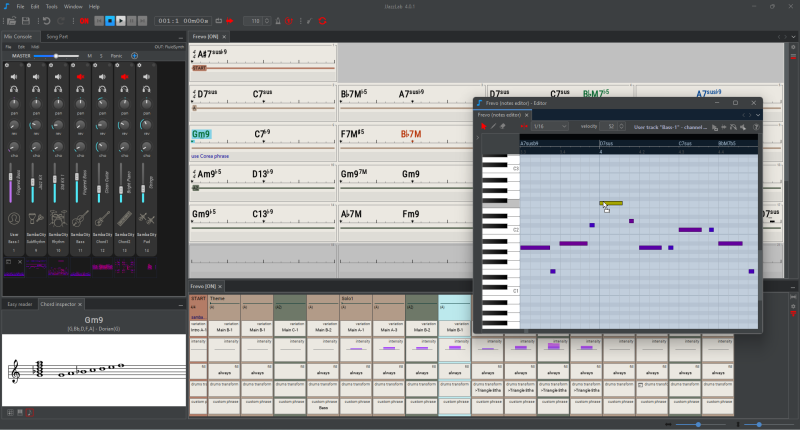
Task: Click the Play button in the transport toolbar
Action: point(122,20)
